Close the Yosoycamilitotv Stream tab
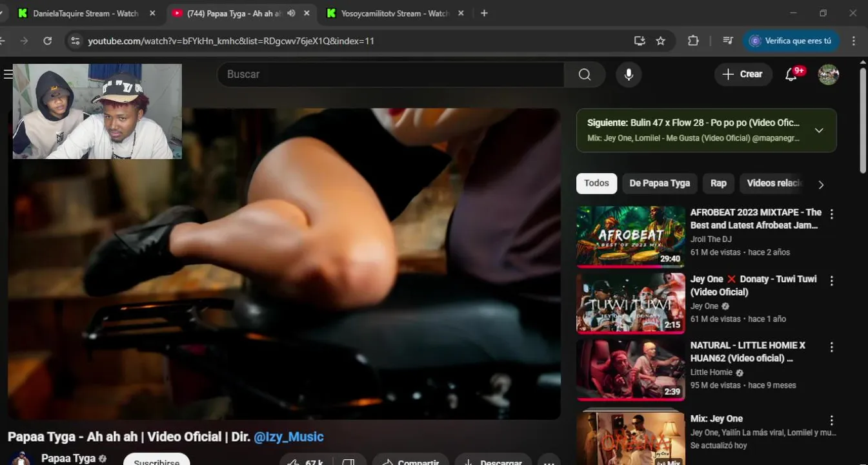Screen dimensions: 868x465 click(x=461, y=13)
